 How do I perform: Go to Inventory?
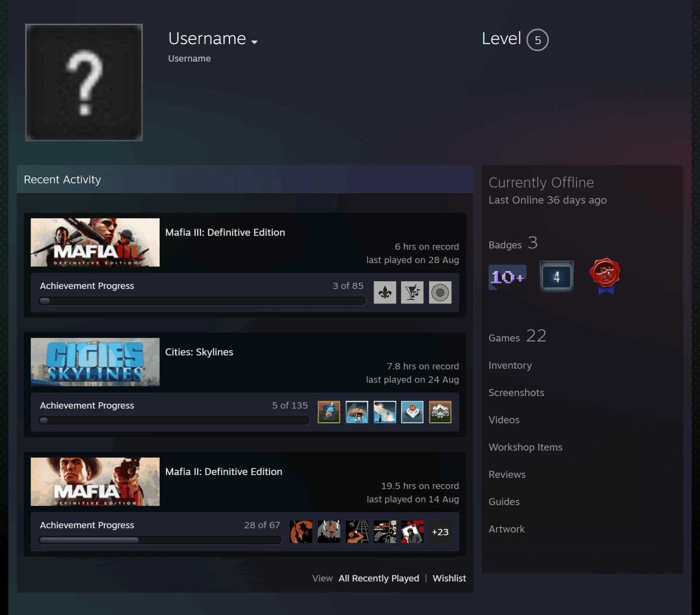510,365
